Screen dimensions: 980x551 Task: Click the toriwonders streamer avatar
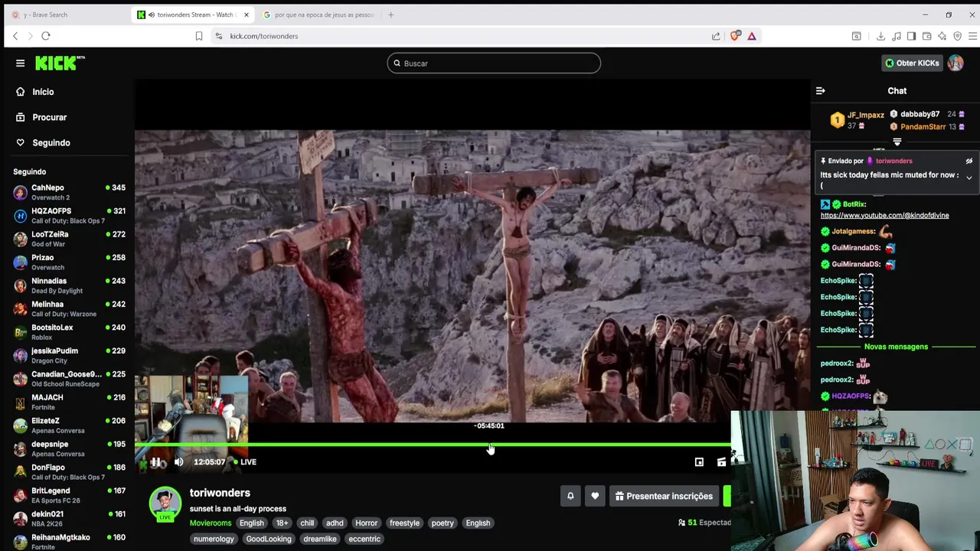coord(165,503)
